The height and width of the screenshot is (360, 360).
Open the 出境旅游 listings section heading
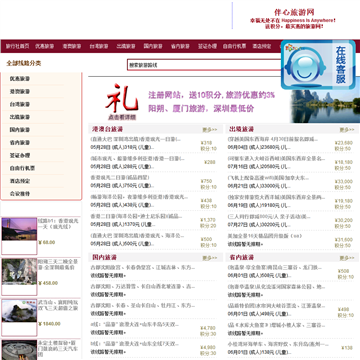241,129
